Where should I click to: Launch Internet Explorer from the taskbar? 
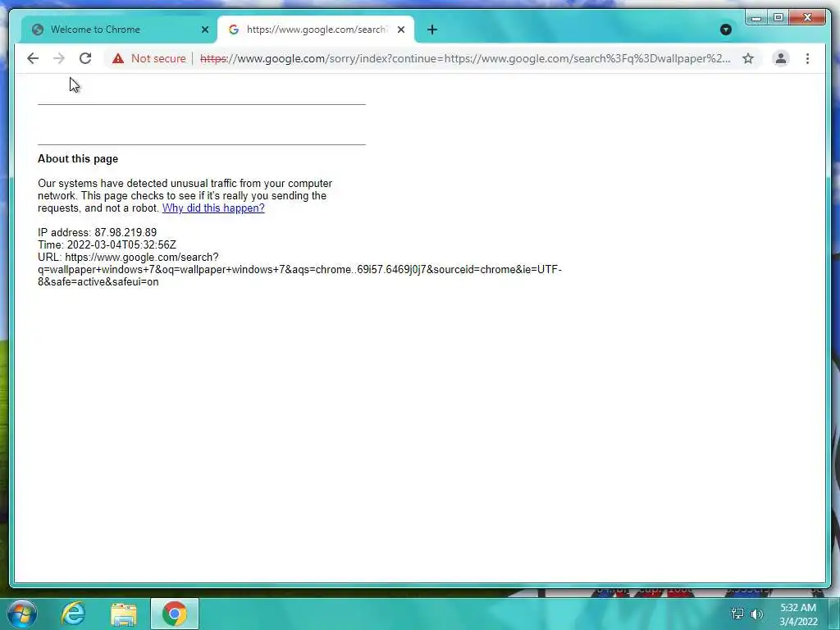(73, 614)
